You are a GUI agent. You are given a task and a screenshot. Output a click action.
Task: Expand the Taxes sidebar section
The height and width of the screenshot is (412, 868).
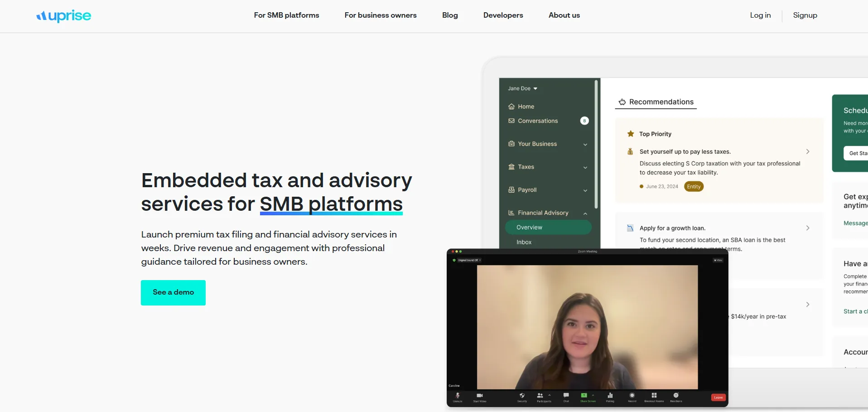click(x=548, y=167)
